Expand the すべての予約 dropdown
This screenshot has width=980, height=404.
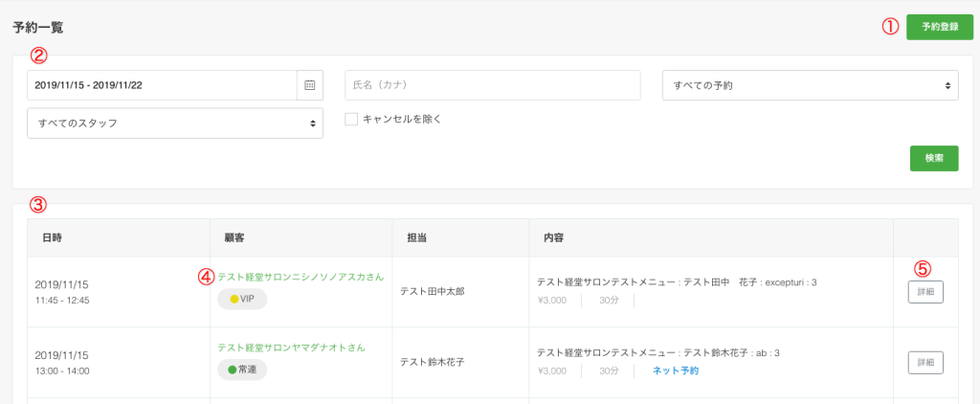click(x=810, y=85)
